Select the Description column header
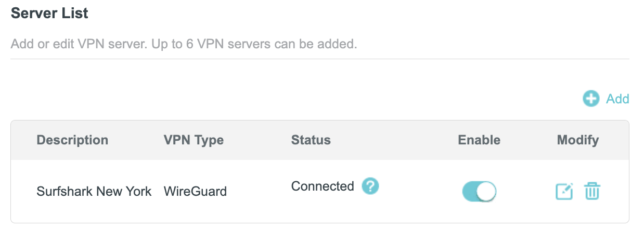The height and width of the screenshot is (241, 644). click(72, 140)
